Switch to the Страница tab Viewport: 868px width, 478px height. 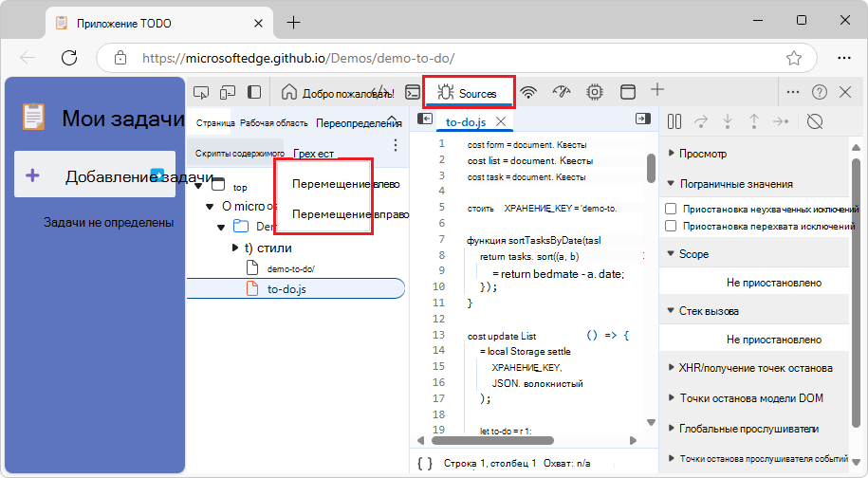(x=215, y=123)
